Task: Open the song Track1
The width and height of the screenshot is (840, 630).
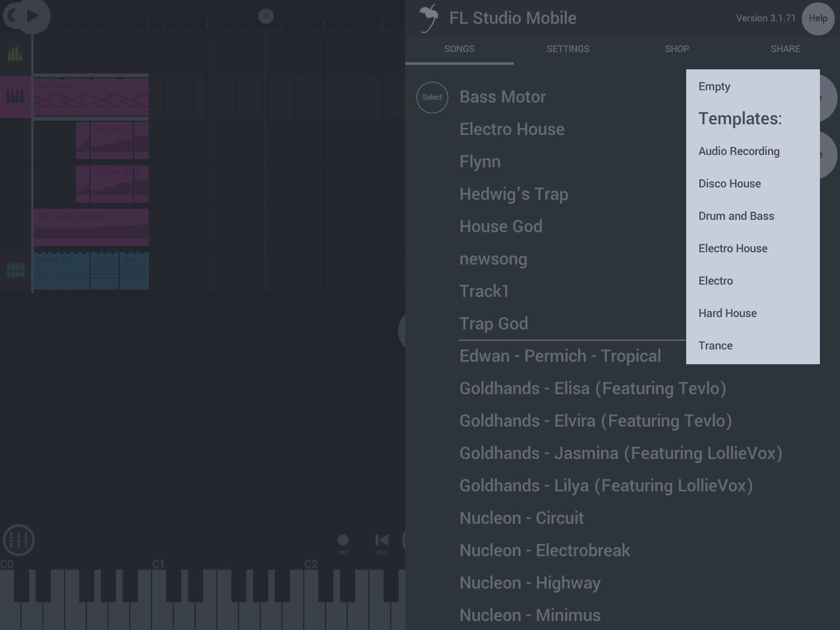Action: click(484, 292)
